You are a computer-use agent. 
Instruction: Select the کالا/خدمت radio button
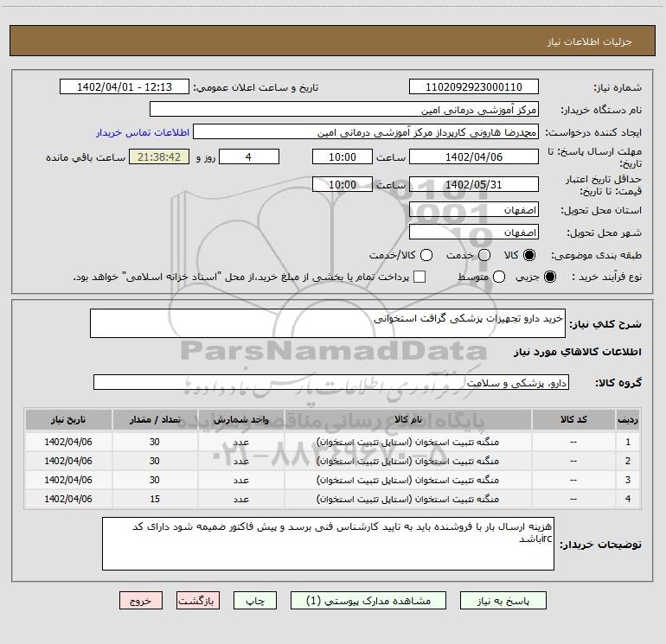[x=426, y=255]
